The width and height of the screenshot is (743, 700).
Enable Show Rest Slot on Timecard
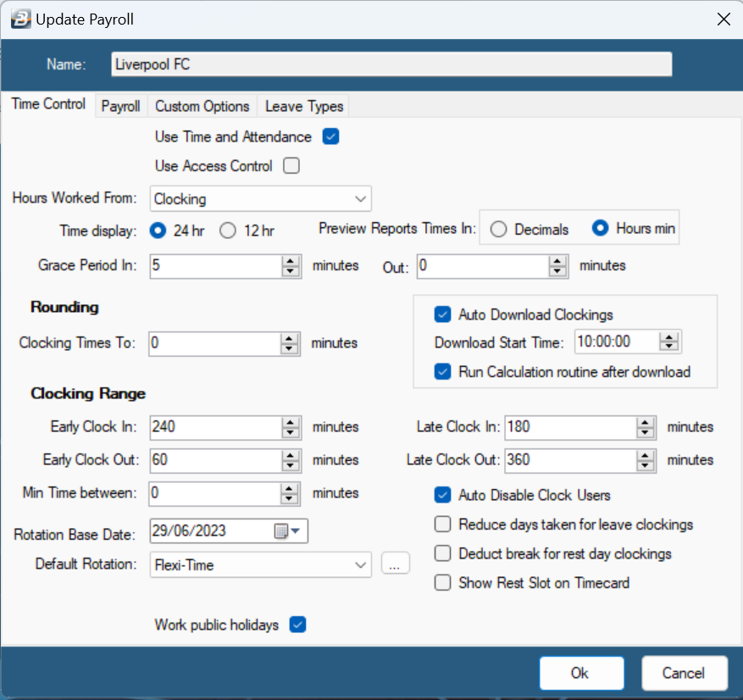click(x=442, y=582)
